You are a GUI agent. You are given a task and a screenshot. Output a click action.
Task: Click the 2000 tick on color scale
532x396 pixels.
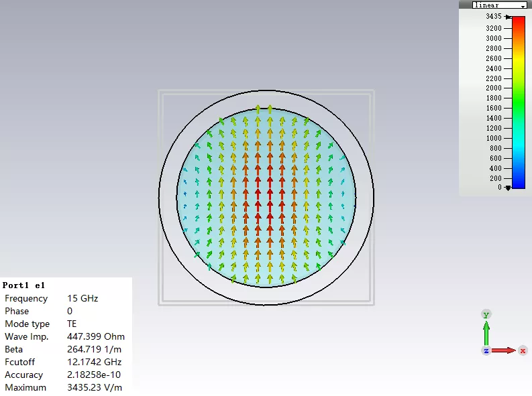(494, 88)
